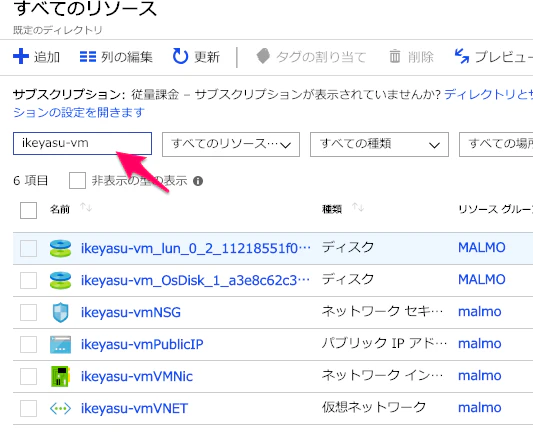Viewport: 533px width, 437px height.
Task: Click the 追加 plus icon
Action: point(21,56)
